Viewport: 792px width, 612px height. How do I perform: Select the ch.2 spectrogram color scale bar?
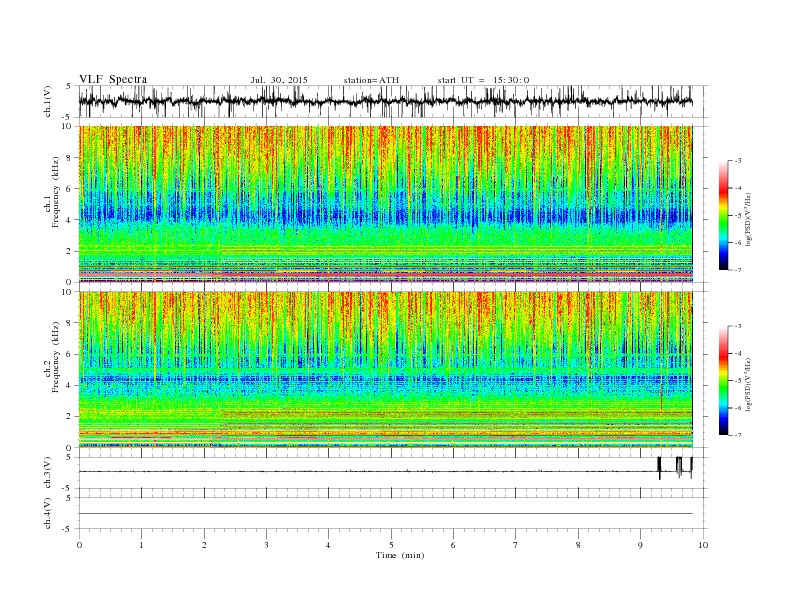click(723, 381)
